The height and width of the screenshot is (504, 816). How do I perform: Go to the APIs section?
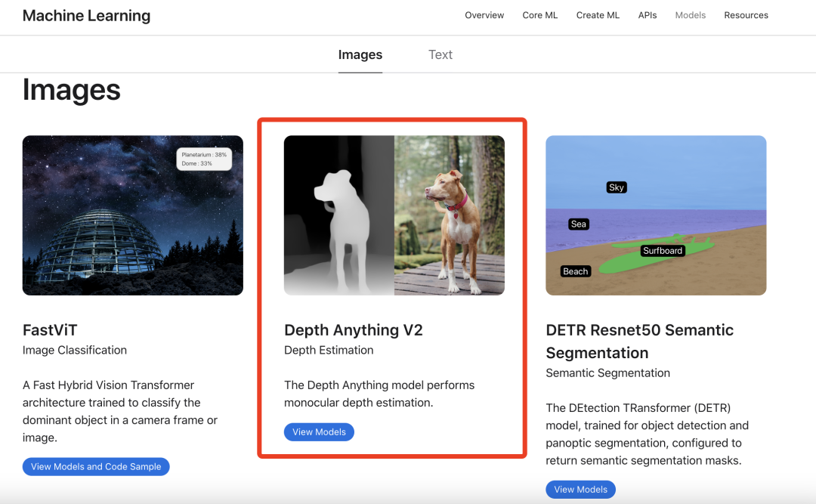(x=647, y=15)
